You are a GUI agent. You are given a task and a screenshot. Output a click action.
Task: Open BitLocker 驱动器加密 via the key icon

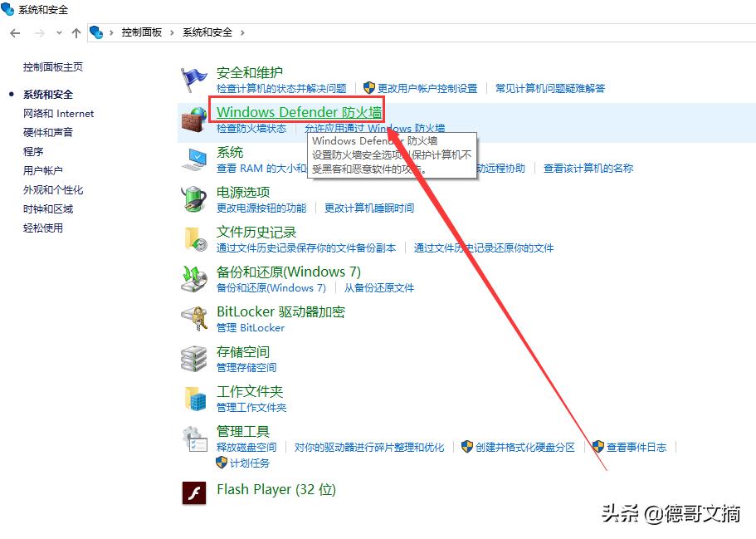click(x=194, y=318)
